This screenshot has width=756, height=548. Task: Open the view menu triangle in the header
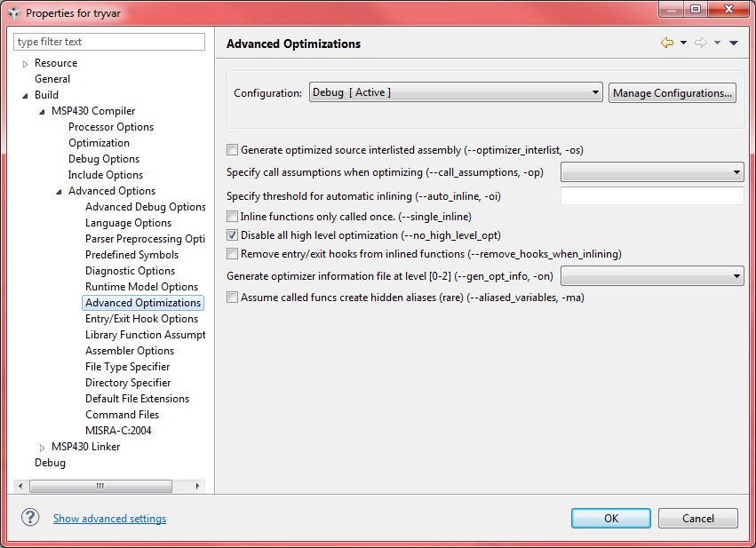click(733, 43)
